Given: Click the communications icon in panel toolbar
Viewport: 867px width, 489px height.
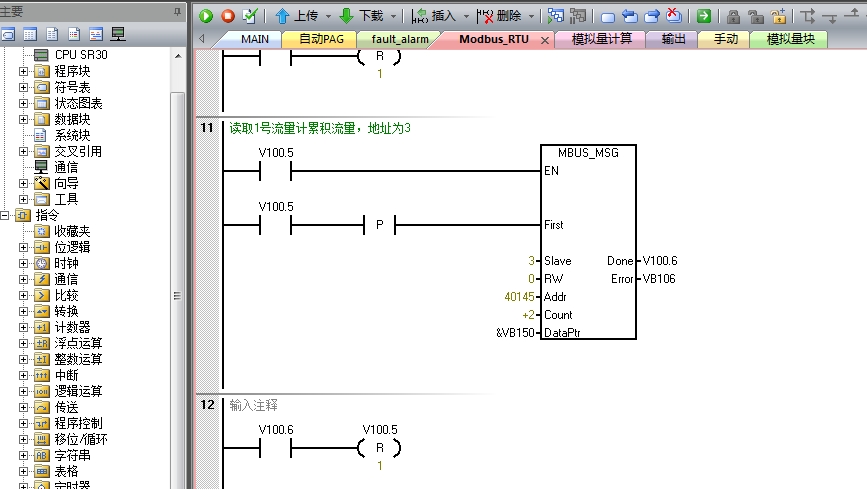Looking at the screenshot, I should point(117,34).
